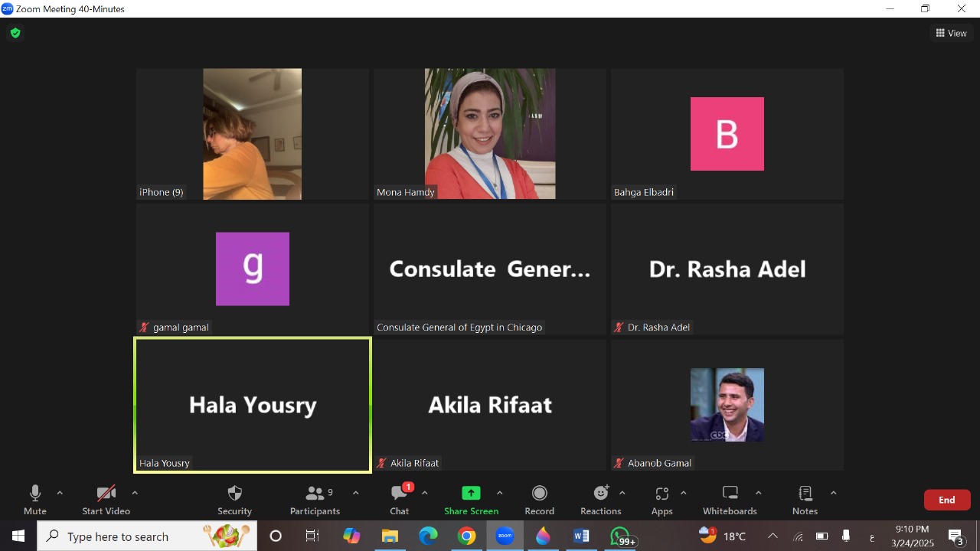980x551 pixels.
Task: Expand Share Screen options arrow
Action: click(500, 493)
